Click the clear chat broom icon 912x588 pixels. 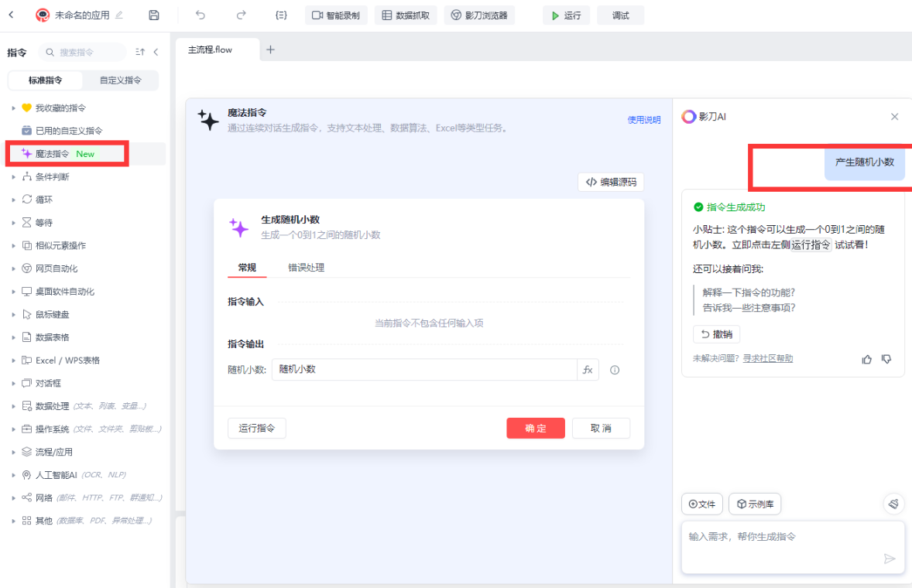[893, 504]
